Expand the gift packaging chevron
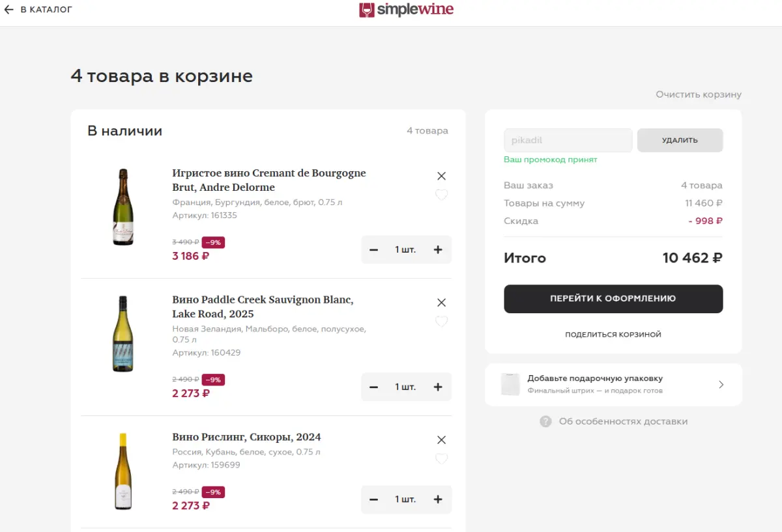 pyautogui.click(x=721, y=384)
